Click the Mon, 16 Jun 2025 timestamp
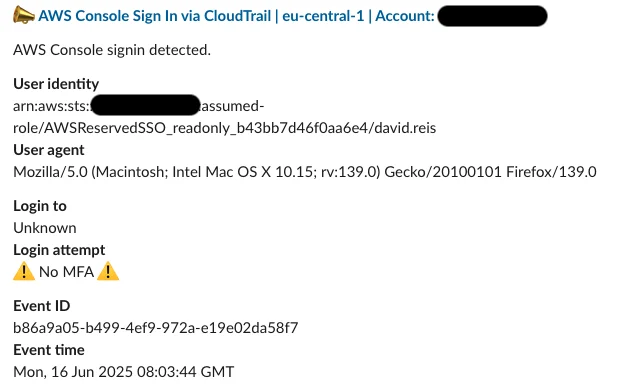This screenshot has height=390, width=628. tap(124, 372)
